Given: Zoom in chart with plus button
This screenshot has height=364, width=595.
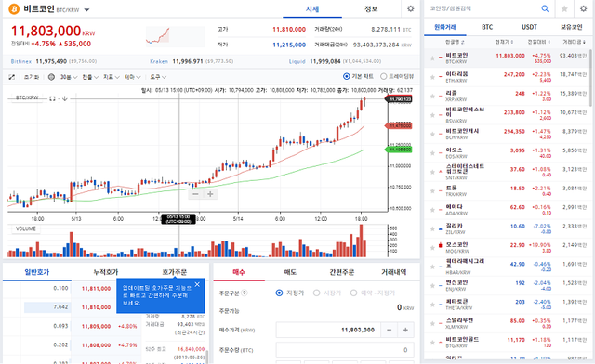Looking at the screenshot, I should [210, 194].
